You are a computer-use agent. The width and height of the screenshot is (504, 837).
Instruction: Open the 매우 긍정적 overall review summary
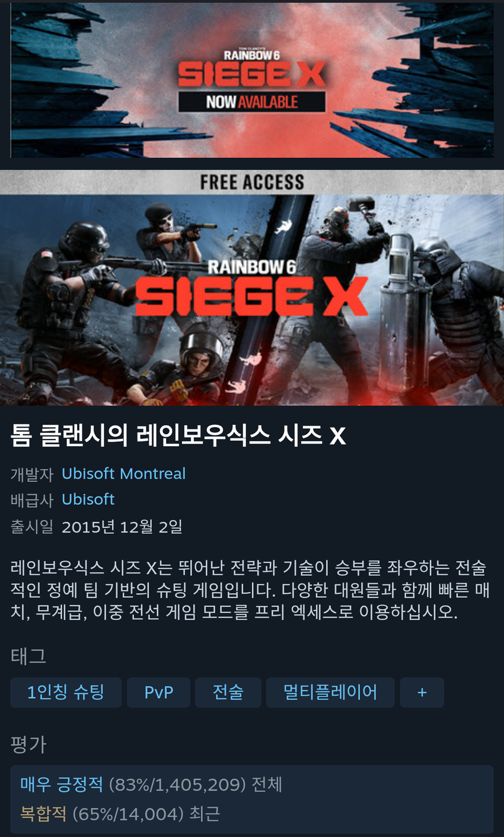[151, 785]
